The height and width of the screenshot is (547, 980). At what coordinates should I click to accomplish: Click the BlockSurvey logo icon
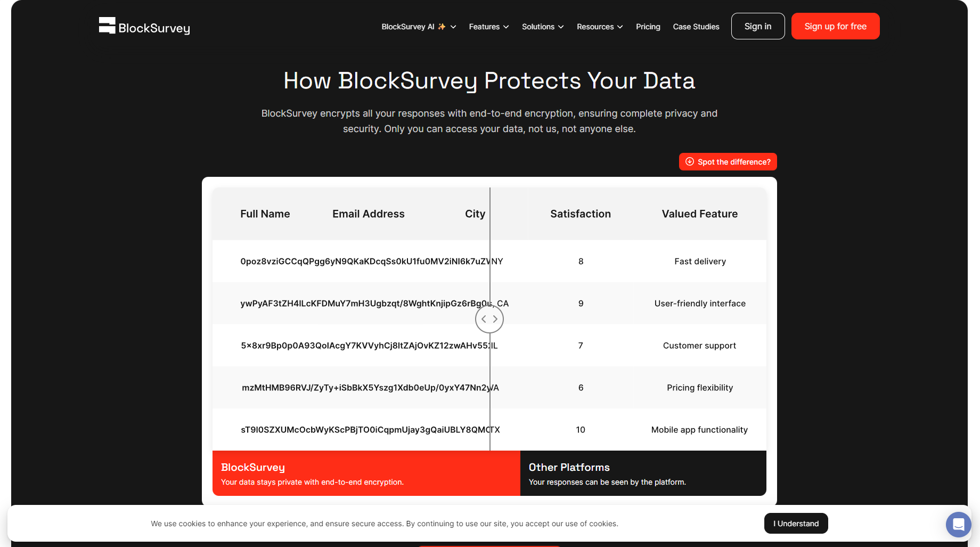click(x=107, y=26)
